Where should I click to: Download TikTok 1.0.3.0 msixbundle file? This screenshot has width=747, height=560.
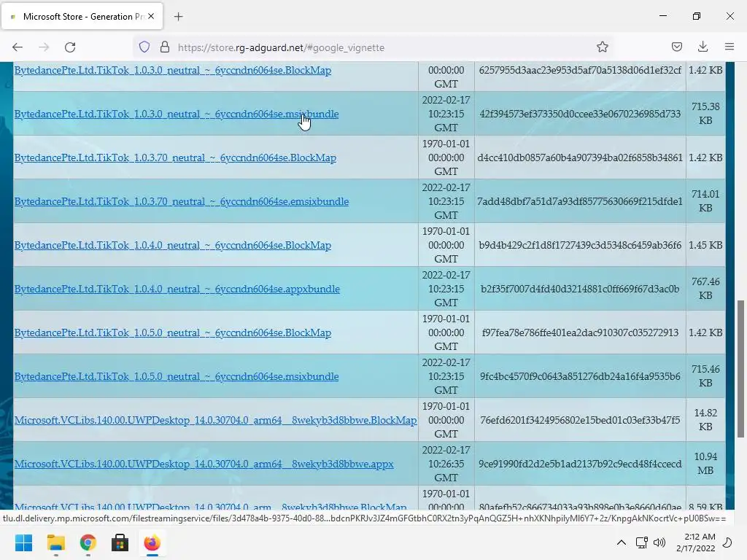(177, 114)
